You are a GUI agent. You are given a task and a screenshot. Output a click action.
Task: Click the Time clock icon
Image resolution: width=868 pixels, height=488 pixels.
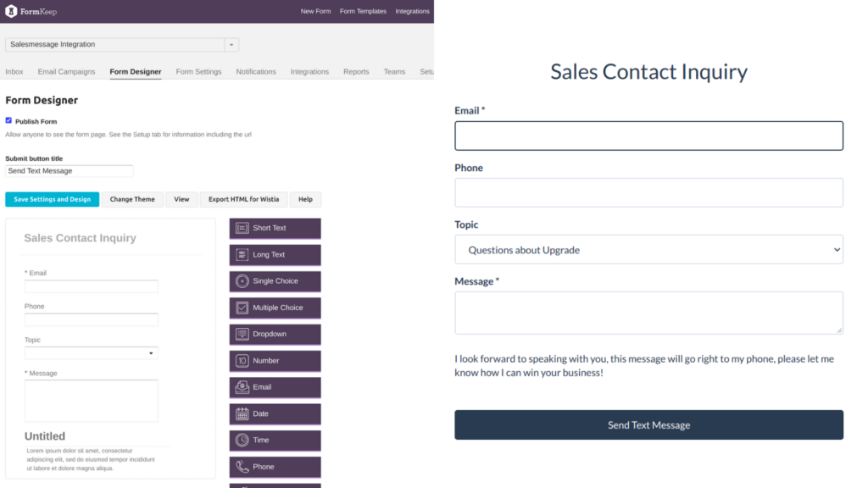(242, 441)
